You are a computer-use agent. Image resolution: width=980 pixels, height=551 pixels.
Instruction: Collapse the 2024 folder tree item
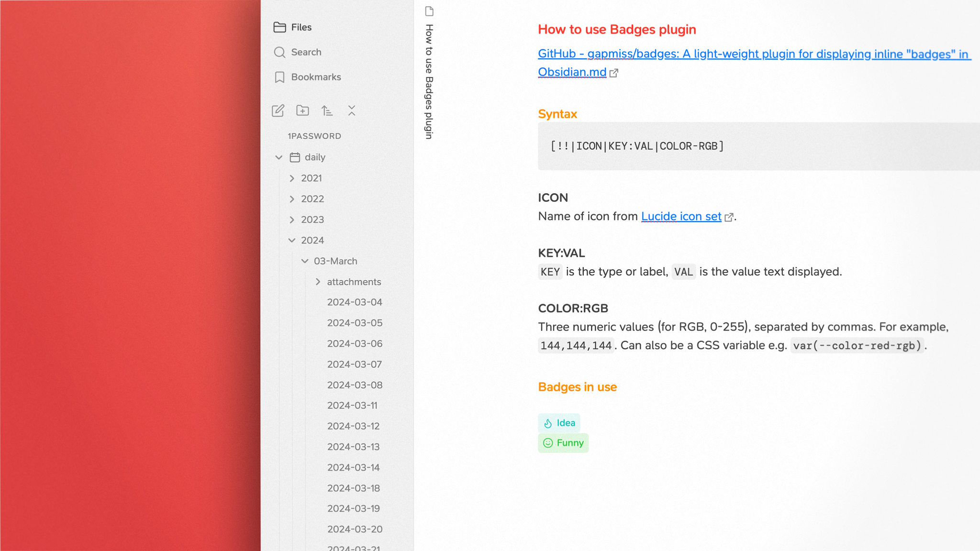pos(291,240)
